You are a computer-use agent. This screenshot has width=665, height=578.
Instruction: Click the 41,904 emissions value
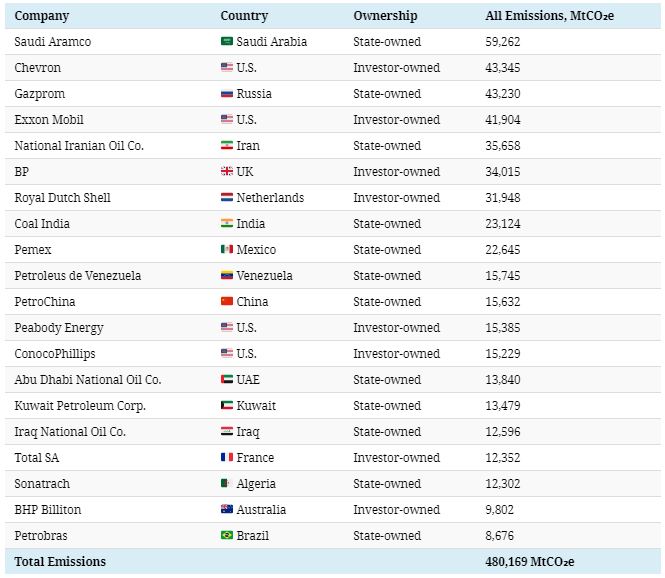click(x=503, y=120)
